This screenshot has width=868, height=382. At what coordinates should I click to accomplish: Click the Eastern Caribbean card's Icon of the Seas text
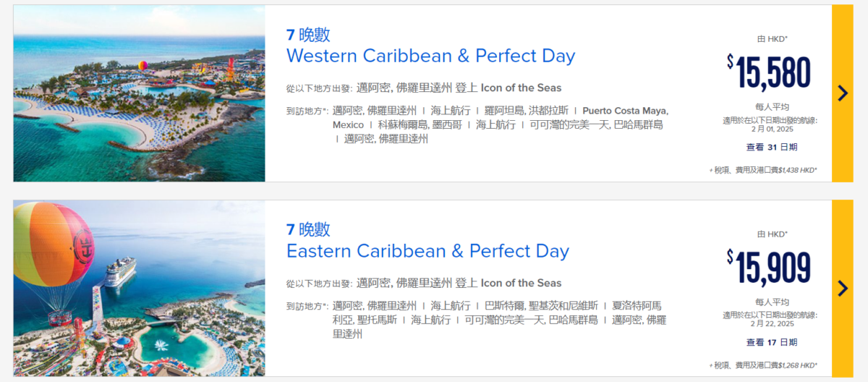coord(521,283)
